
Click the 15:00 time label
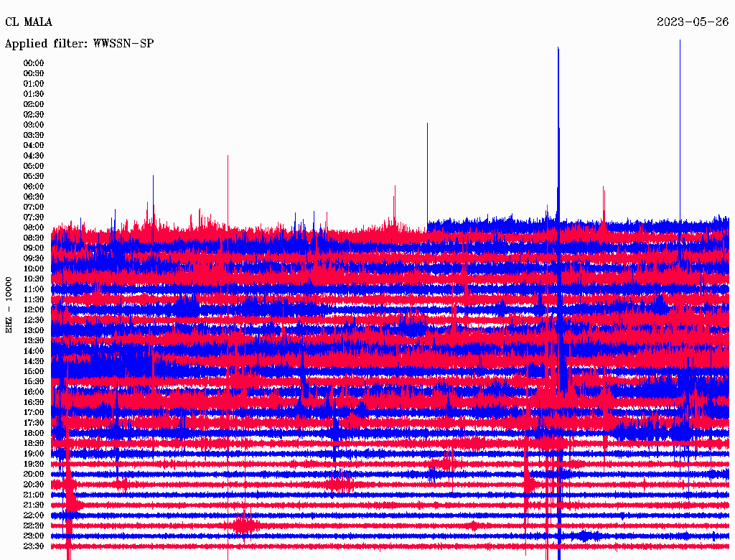pos(34,371)
